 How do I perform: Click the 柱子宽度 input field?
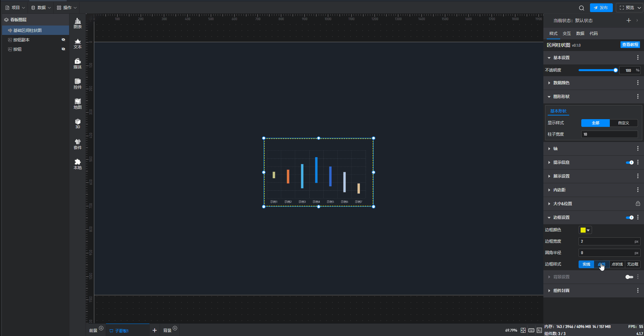(x=609, y=134)
